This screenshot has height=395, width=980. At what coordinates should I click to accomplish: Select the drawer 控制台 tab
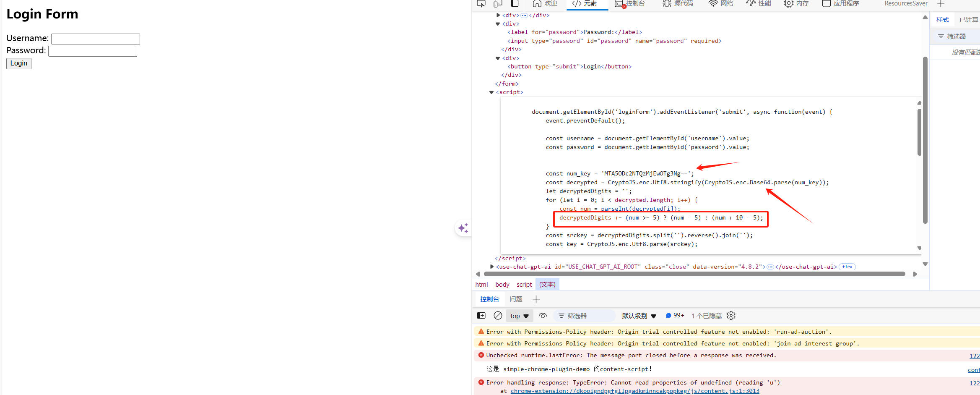click(x=490, y=299)
